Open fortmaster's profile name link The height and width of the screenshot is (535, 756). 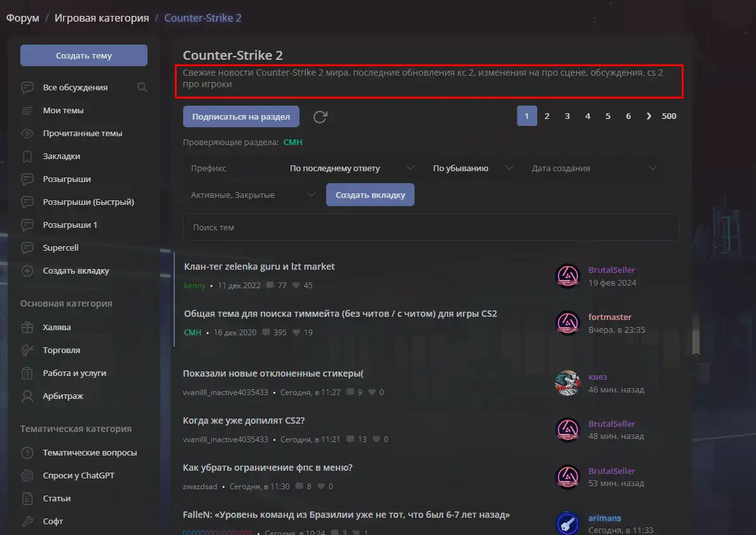click(x=610, y=317)
